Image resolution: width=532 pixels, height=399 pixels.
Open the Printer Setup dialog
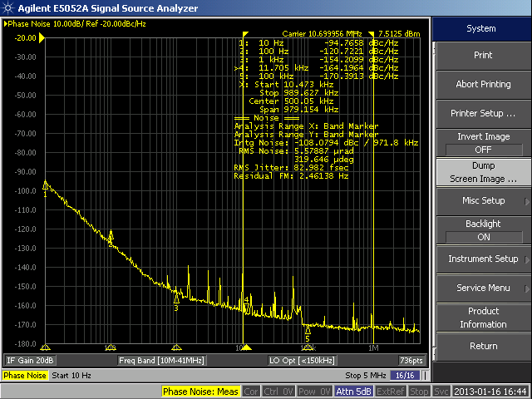click(483, 113)
